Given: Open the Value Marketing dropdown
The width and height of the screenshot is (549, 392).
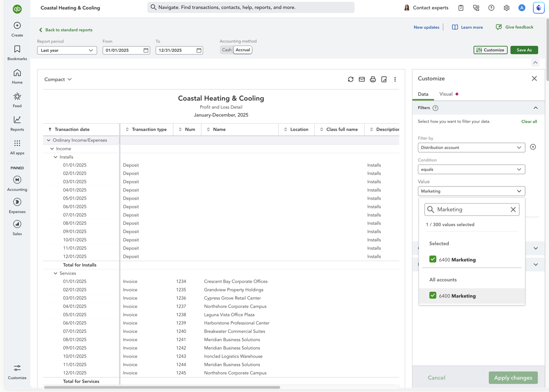Looking at the screenshot, I should [471, 191].
